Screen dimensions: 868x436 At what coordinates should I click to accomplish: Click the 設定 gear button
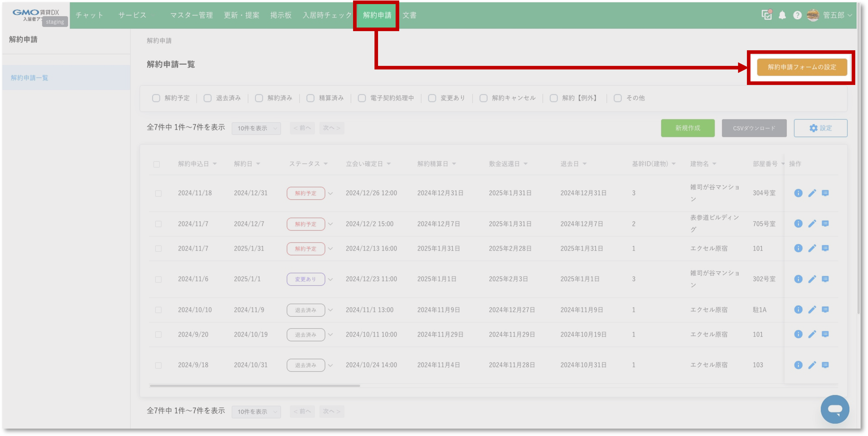point(821,128)
